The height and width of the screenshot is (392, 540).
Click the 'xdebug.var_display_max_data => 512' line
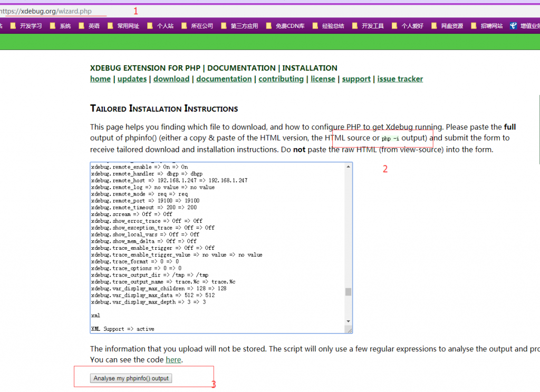[x=153, y=295]
